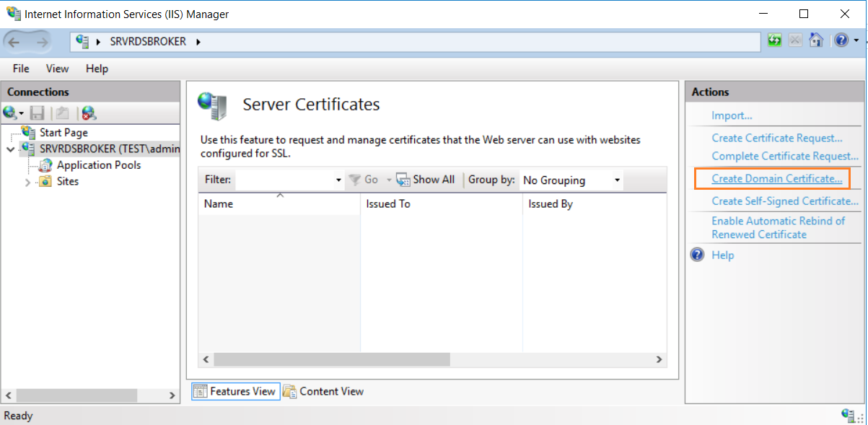This screenshot has height=425, width=868.
Task: Click the Show All filter button
Action: (425, 180)
